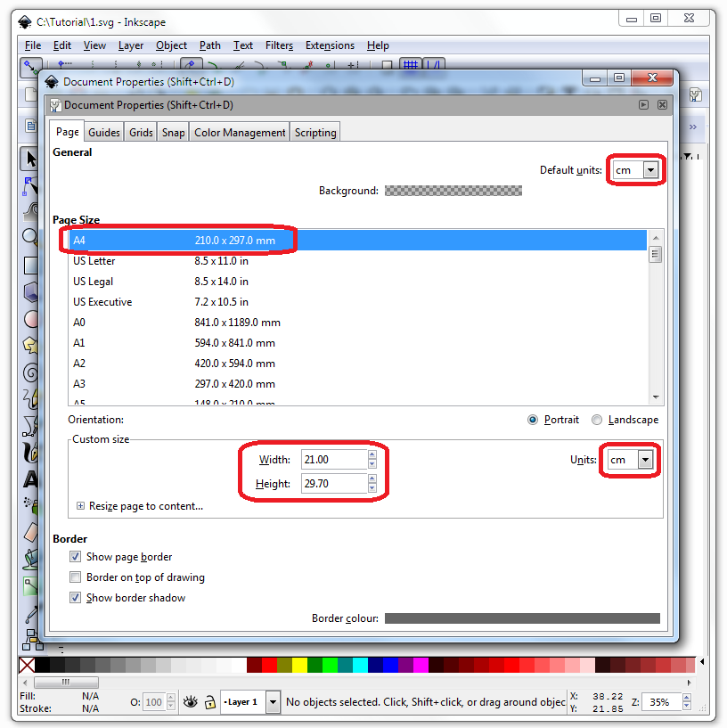Switch to the Guides tab

click(104, 132)
